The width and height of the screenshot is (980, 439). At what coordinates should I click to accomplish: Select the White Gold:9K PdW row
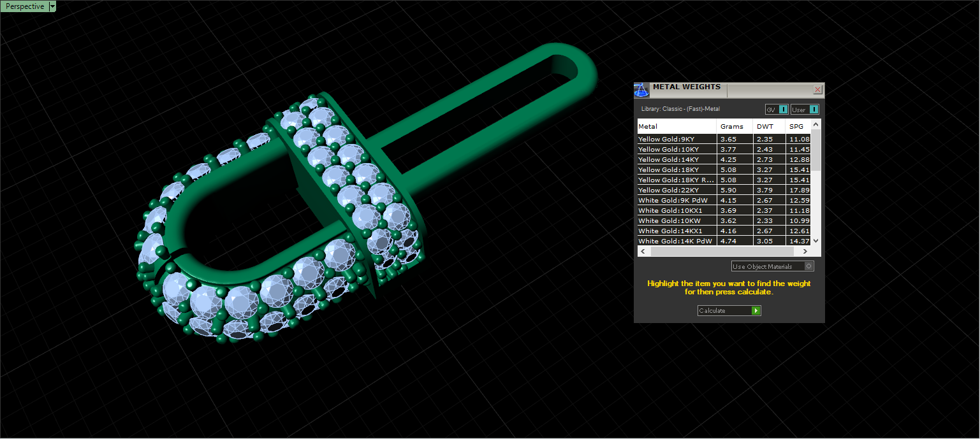click(724, 200)
